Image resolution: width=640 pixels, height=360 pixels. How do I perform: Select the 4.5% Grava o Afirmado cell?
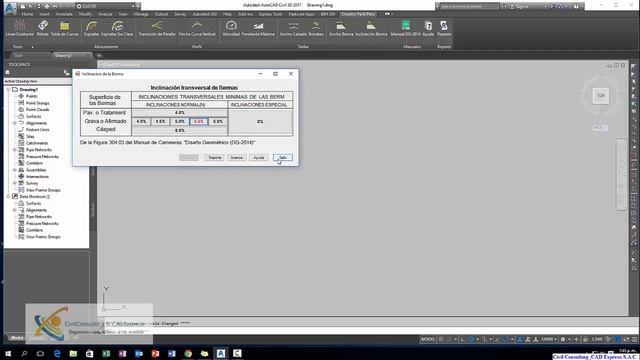(160, 122)
